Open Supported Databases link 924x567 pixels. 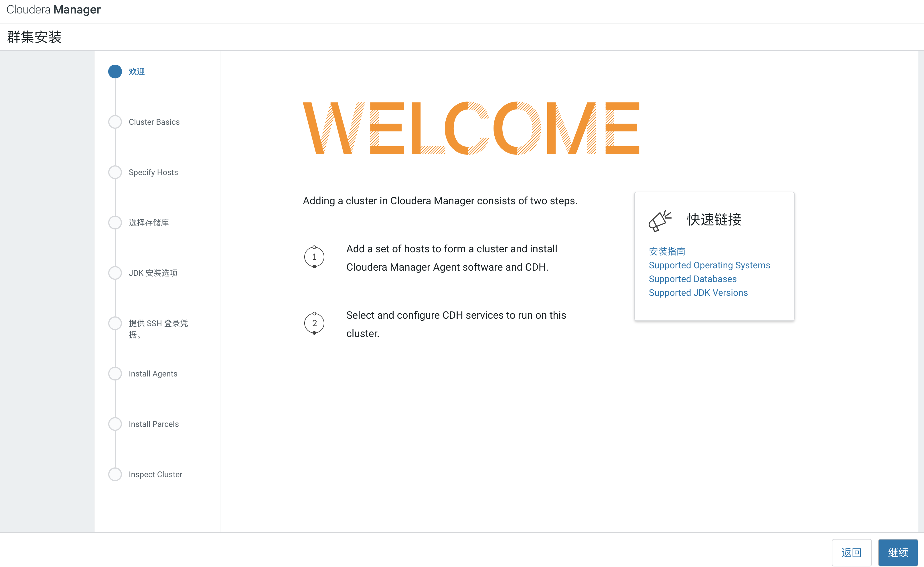692,279
